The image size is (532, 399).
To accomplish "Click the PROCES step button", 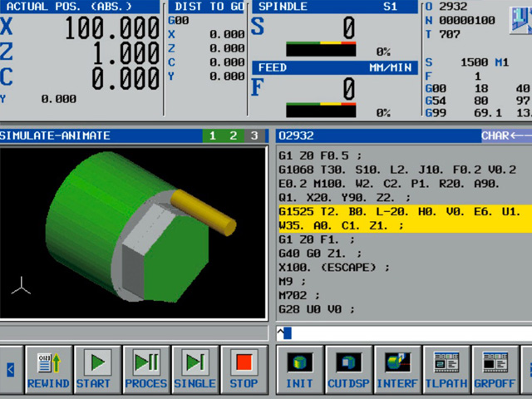I will (x=146, y=370).
